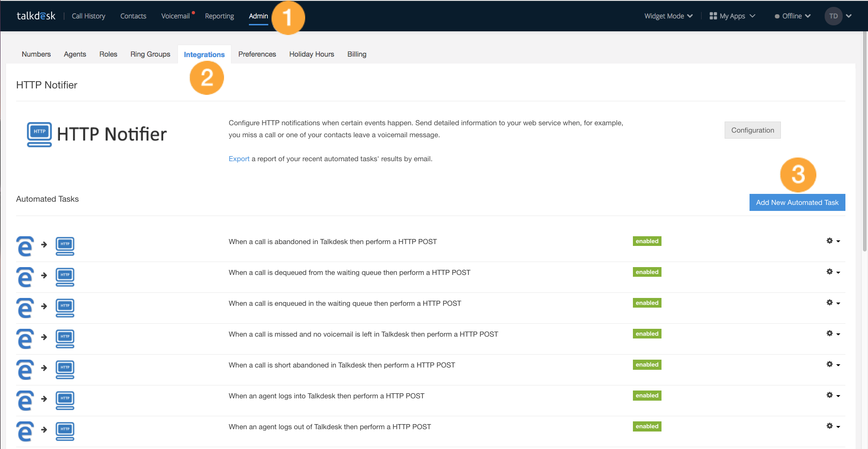Open the Reporting menu item
This screenshot has width=868, height=449.
tap(219, 16)
